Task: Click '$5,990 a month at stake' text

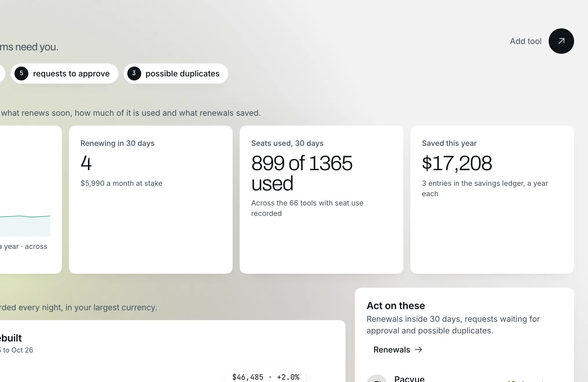Action: (122, 183)
